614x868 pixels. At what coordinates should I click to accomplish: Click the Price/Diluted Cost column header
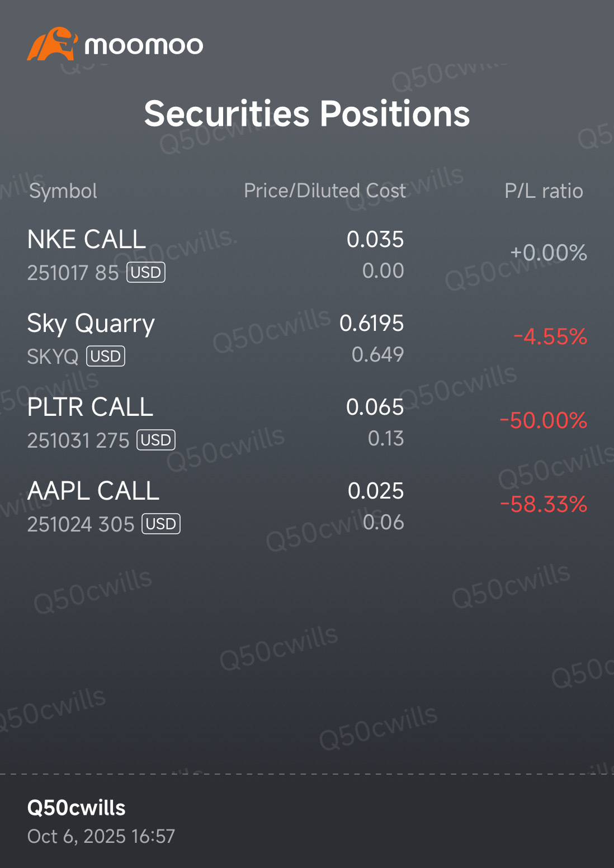[x=325, y=191]
